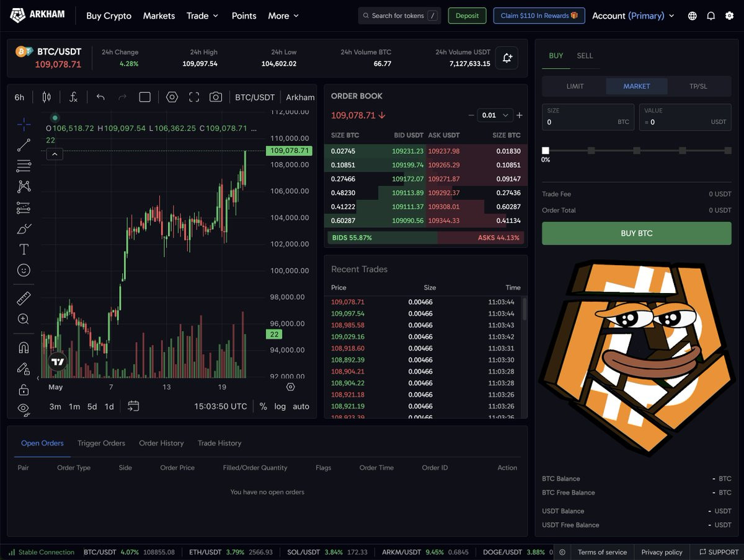Open the forecasting and measurement position tools
The image size is (744, 560).
click(24, 208)
